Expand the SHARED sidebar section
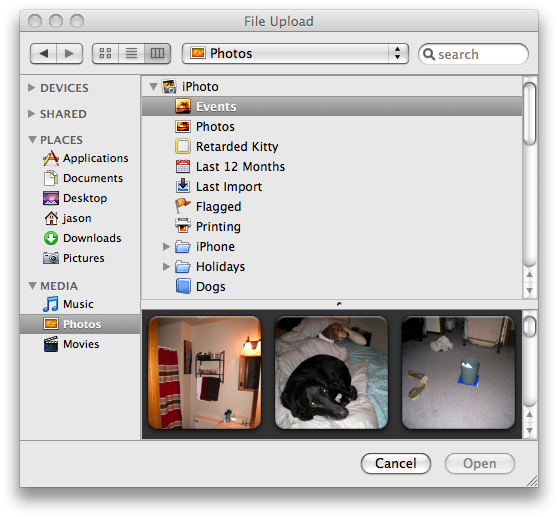 31,114
